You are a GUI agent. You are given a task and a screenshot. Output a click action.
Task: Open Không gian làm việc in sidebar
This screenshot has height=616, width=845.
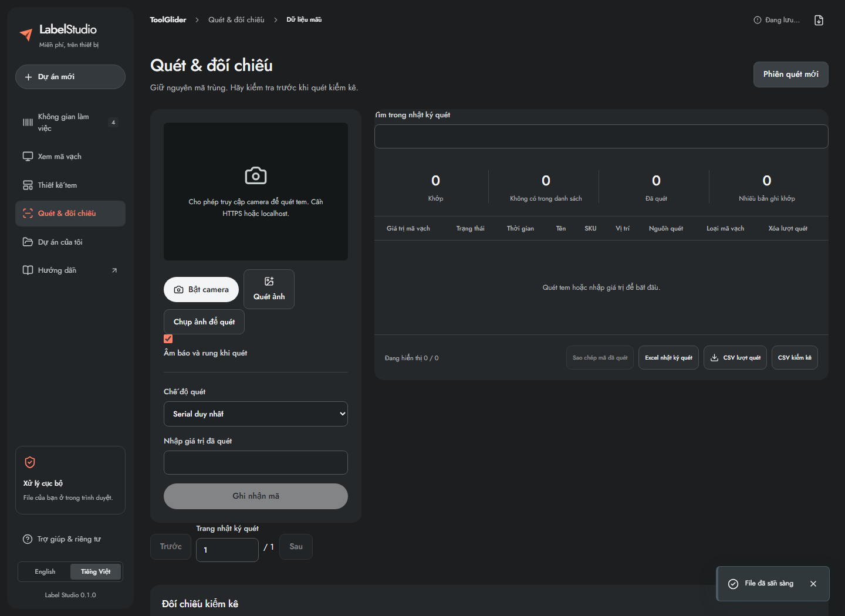pos(70,123)
